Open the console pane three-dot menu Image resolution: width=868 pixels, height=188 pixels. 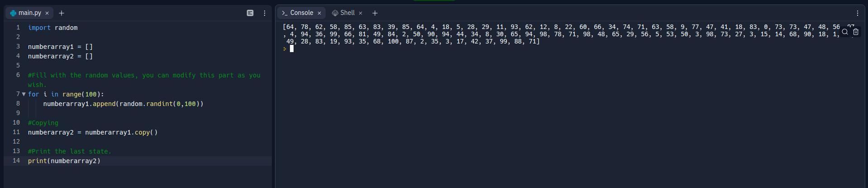coord(857,13)
